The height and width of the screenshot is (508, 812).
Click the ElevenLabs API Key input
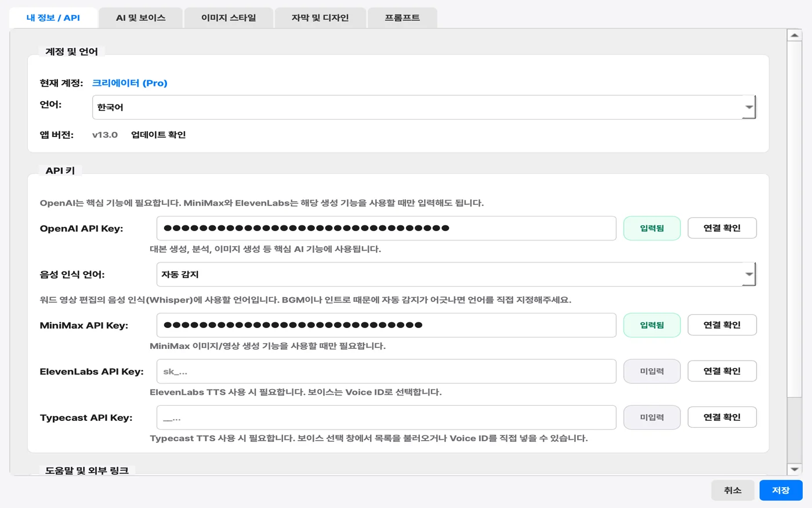pyautogui.click(x=386, y=372)
